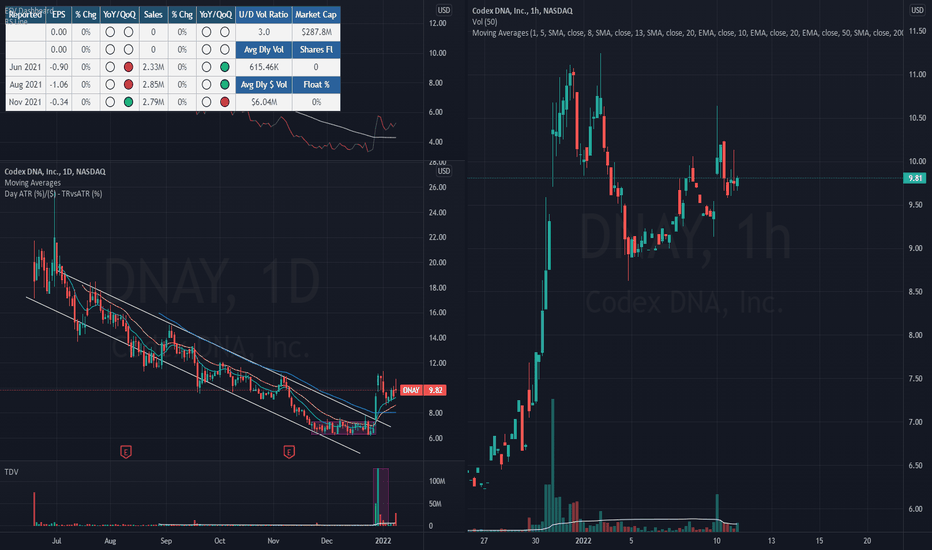Click the Avg Dly Vol label
Image resolution: width=932 pixels, height=550 pixels.
[x=263, y=49]
